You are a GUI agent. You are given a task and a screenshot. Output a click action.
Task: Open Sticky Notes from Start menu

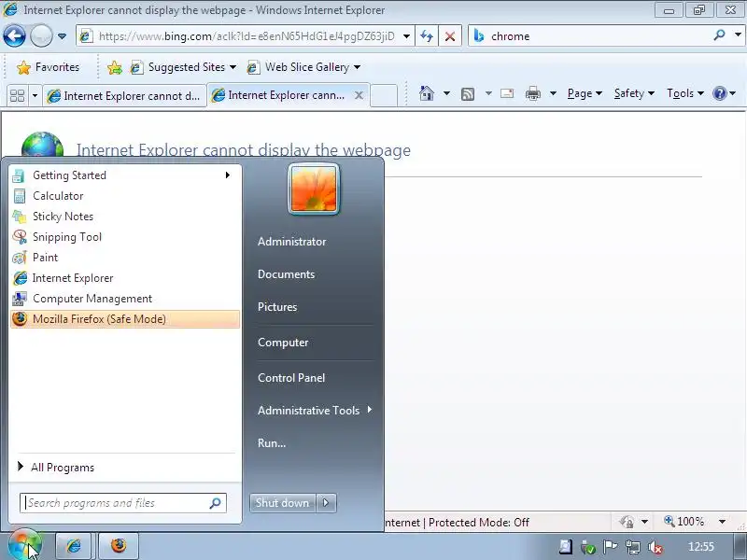point(124,217)
